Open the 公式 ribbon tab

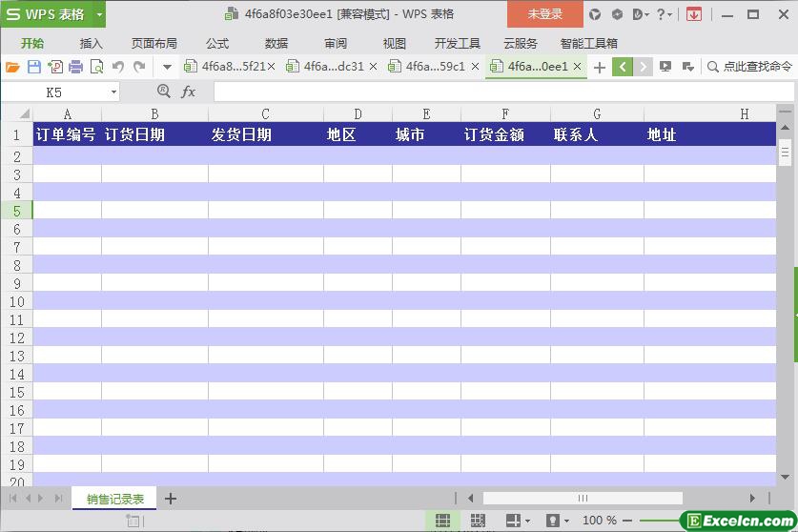point(217,43)
